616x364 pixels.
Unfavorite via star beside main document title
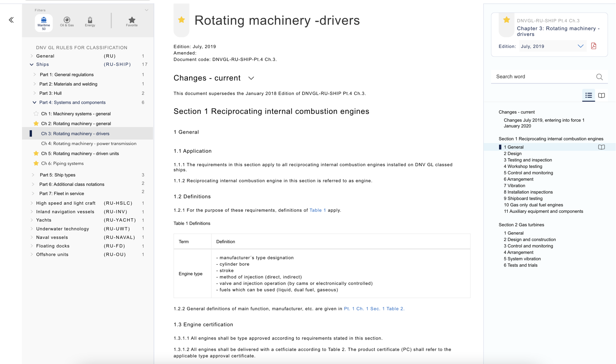181,20
